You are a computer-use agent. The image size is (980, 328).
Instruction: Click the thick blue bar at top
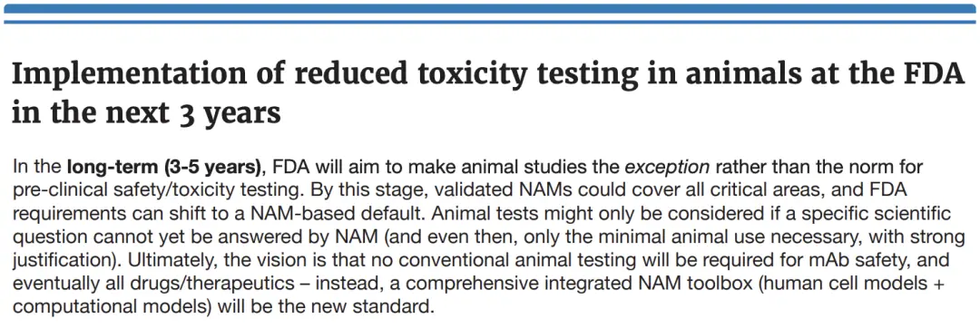(490, 9)
